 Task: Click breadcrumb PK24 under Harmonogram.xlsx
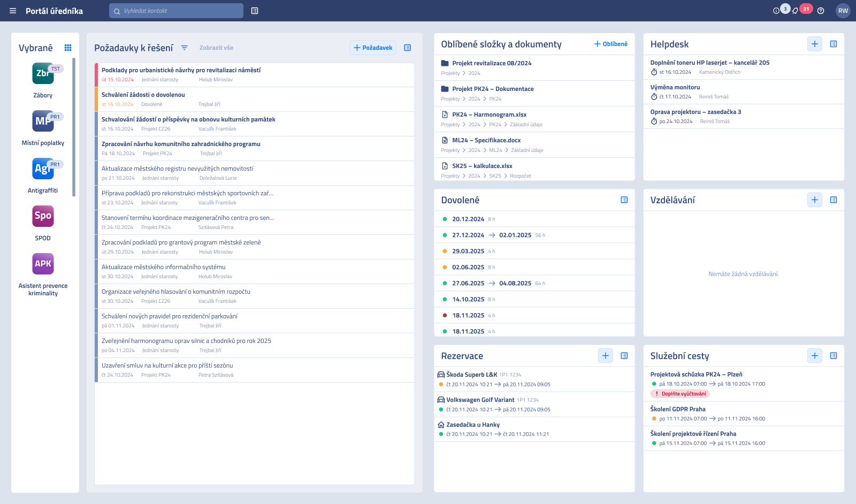point(495,125)
